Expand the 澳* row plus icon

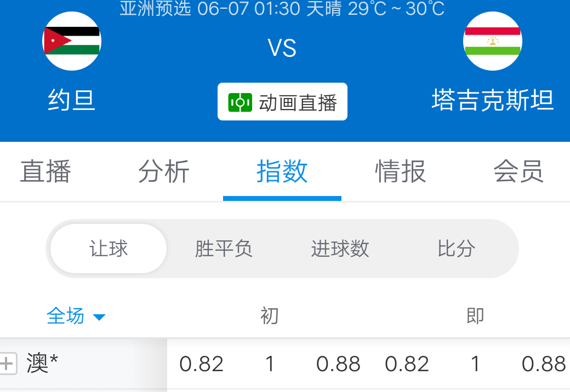tap(8, 363)
